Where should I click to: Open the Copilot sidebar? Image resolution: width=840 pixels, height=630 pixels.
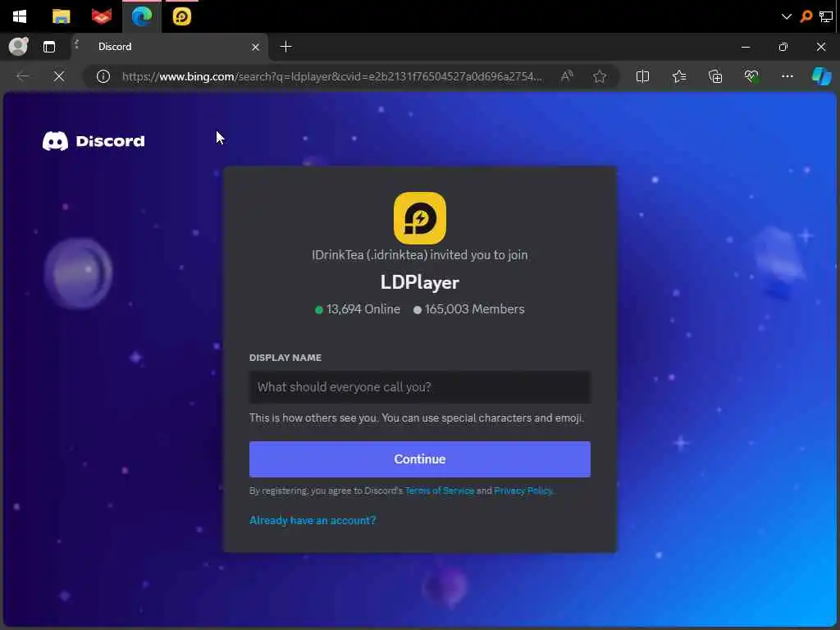pos(822,76)
